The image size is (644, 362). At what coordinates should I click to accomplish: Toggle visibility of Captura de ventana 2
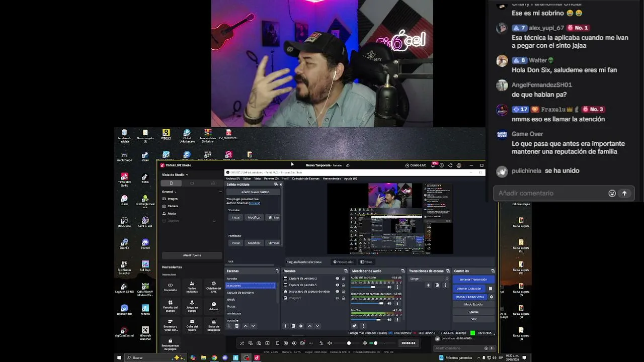(x=338, y=279)
